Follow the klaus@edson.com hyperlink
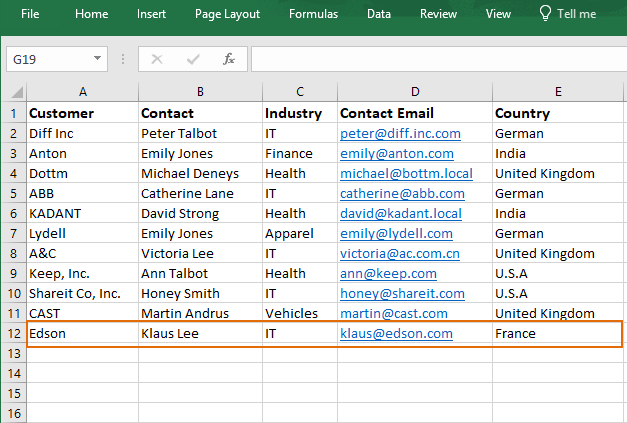The width and height of the screenshot is (627, 423). click(396, 333)
